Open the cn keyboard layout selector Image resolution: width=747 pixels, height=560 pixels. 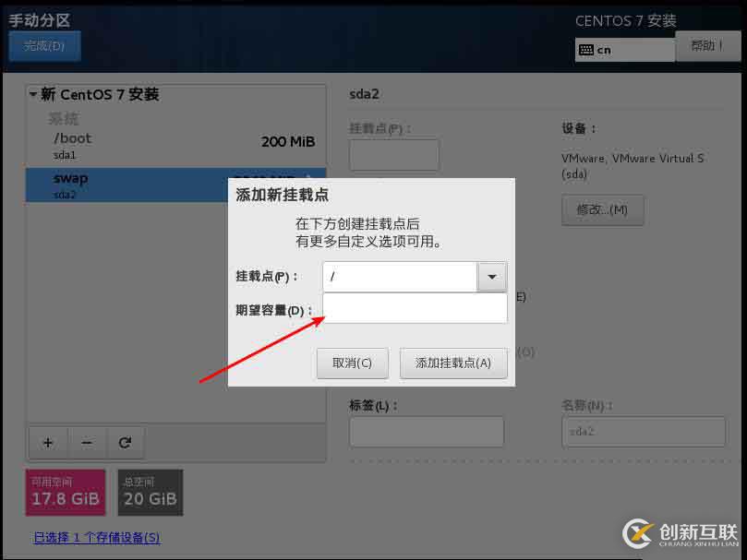[x=624, y=48]
